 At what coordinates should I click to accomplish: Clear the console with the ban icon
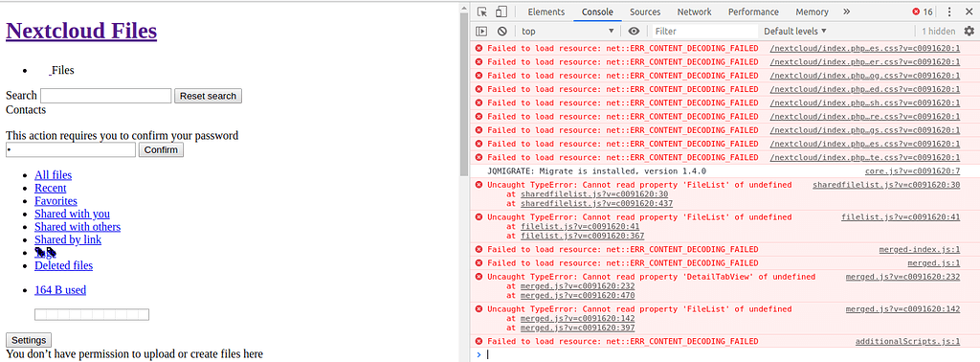pyautogui.click(x=501, y=32)
